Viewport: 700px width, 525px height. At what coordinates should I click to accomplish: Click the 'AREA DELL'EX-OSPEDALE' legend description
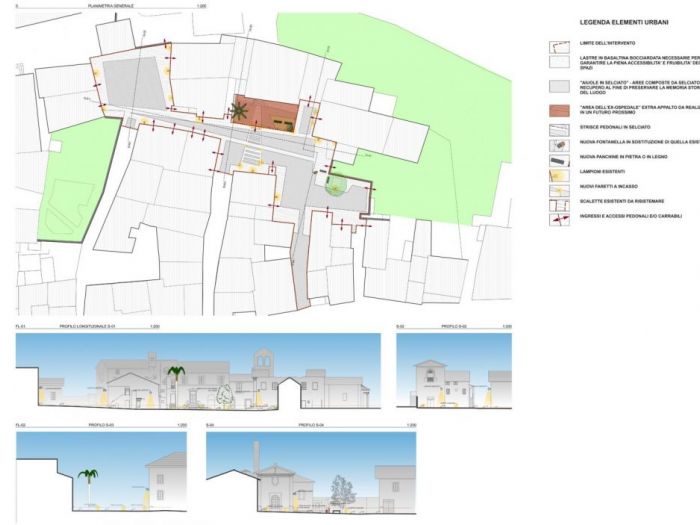point(640,110)
